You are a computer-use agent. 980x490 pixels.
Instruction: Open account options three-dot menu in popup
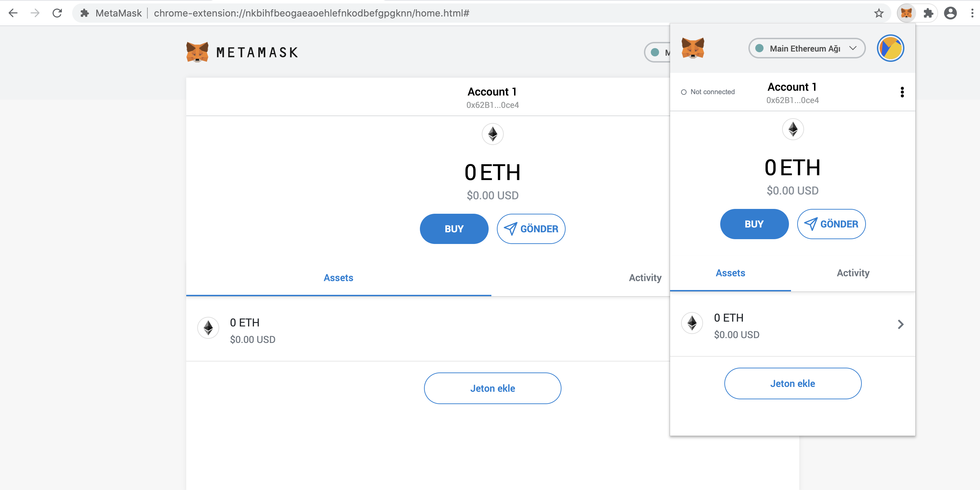902,92
